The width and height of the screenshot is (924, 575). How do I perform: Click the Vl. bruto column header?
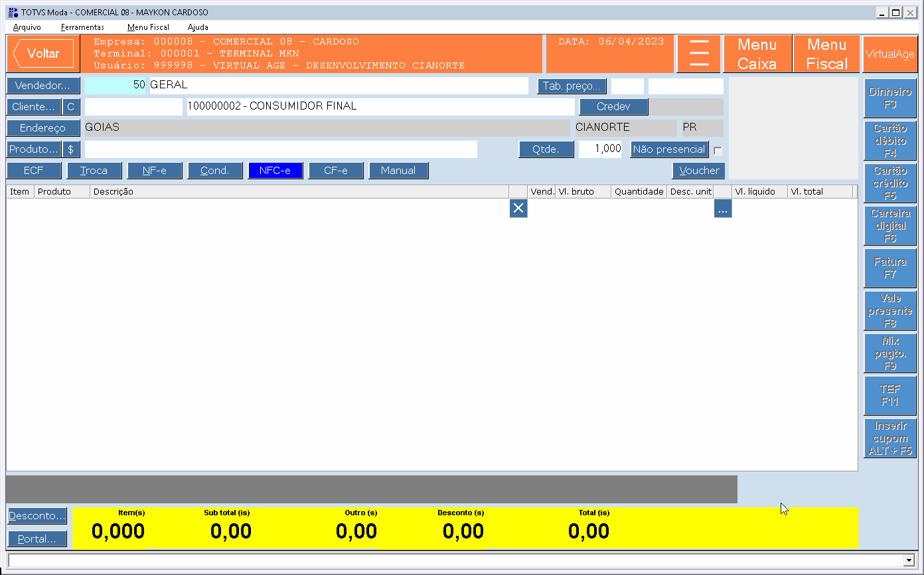pos(583,191)
